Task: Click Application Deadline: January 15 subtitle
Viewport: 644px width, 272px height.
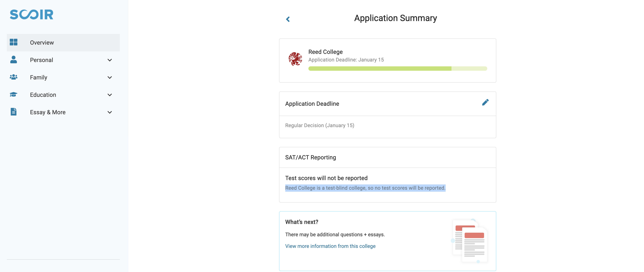Action: 346,60
